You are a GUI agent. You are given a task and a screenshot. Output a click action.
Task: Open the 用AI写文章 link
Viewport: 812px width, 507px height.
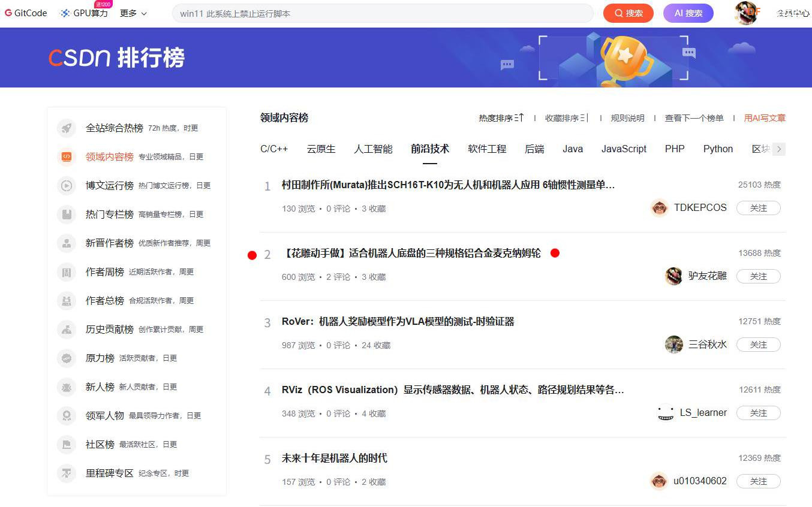point(764,118)
